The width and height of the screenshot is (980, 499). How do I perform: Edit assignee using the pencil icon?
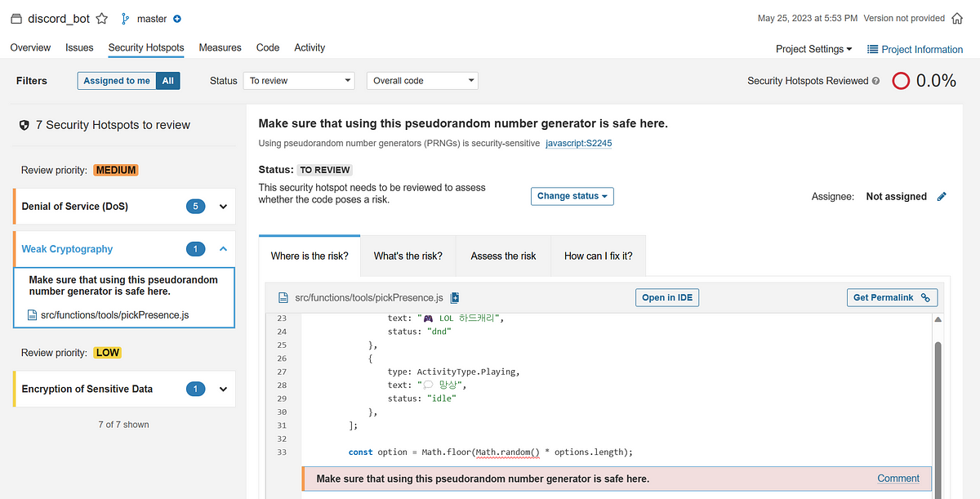tap(942, 196)
